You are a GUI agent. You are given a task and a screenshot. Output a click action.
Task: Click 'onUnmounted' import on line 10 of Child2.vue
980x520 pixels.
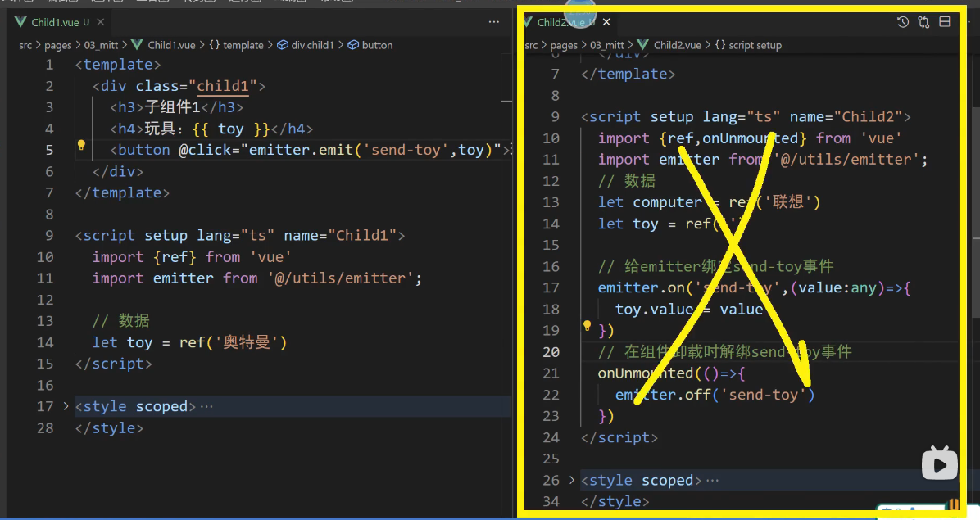pos(750,138)
